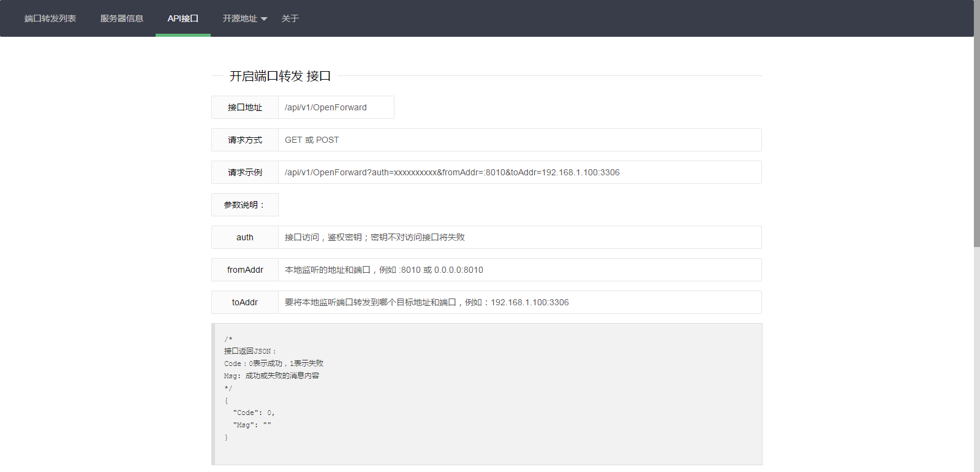Click the 开启端口转发 接口 heading

[280, 76]
